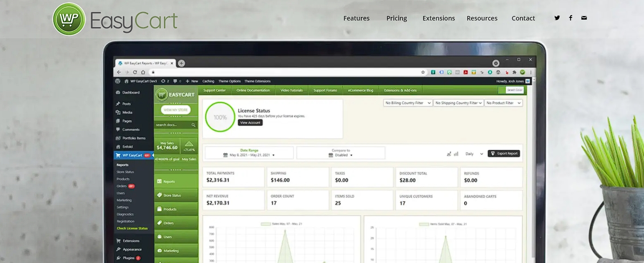644x263 pixels.
Task: Open Caching in the admin bar
Action: [208, 81]
